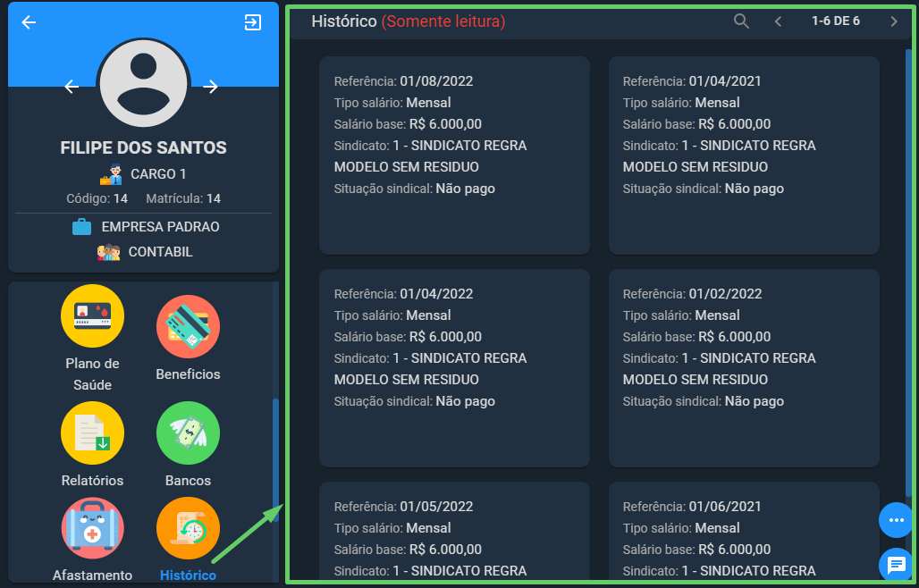Viewport: 919px width, 588px height.
Task: Click the 'Matrícula: 14' text
Action: tap(183, 198)
